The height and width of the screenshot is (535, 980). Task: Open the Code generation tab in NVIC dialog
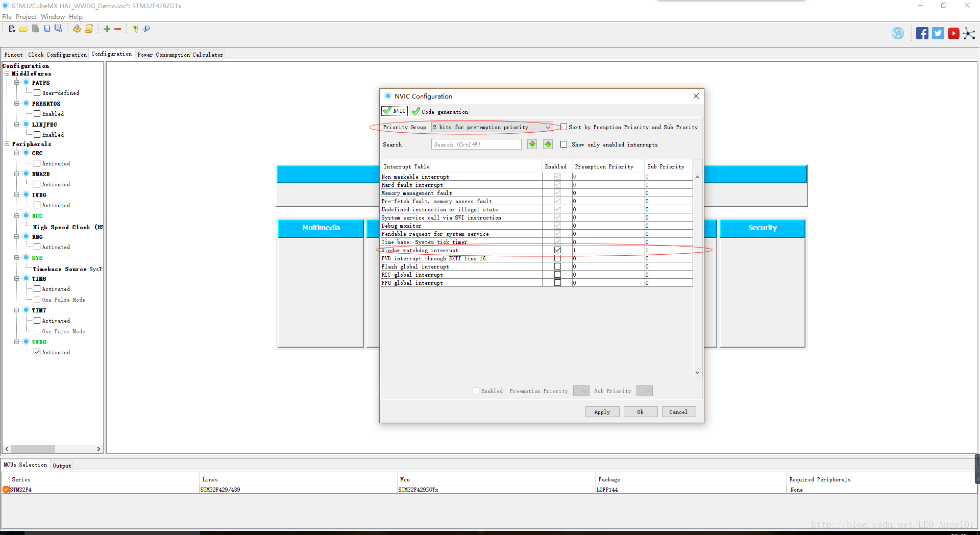440,112
